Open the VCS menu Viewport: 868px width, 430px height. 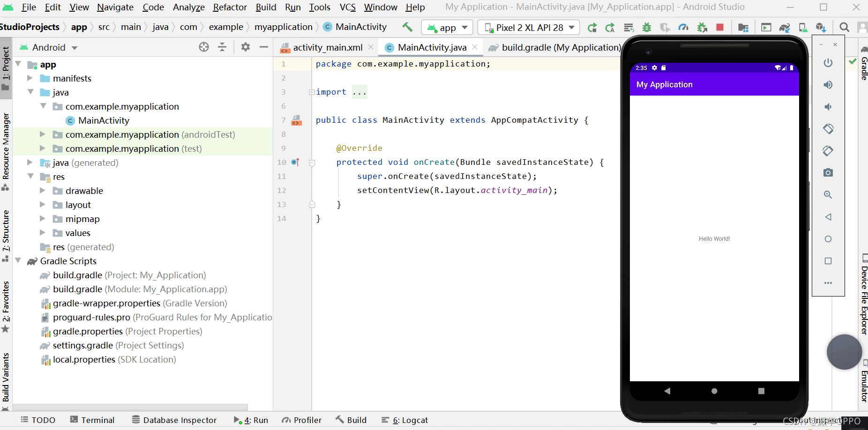click(x=347, y=7)
